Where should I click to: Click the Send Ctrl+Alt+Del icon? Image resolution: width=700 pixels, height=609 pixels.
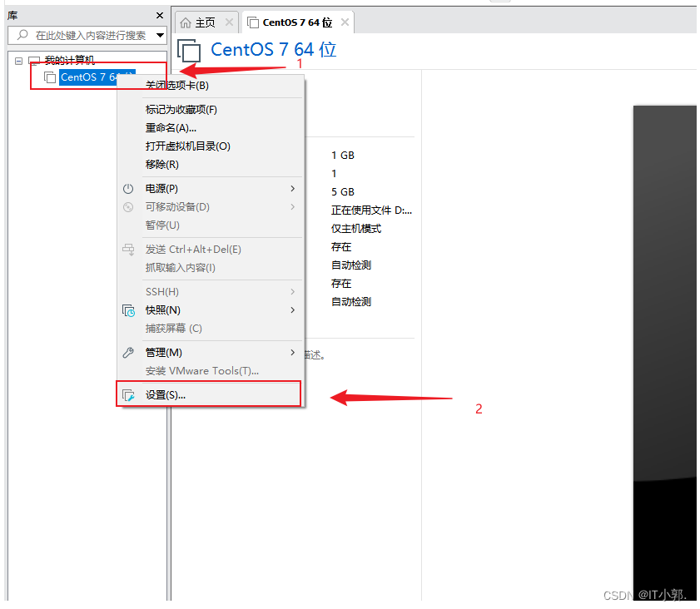click(128, 250)
